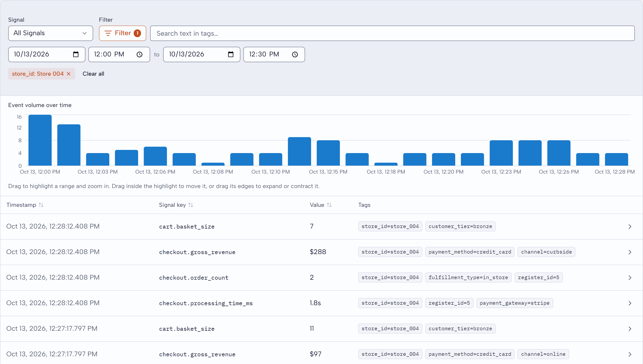Click the channel=curbside tag

coord(546,252)
